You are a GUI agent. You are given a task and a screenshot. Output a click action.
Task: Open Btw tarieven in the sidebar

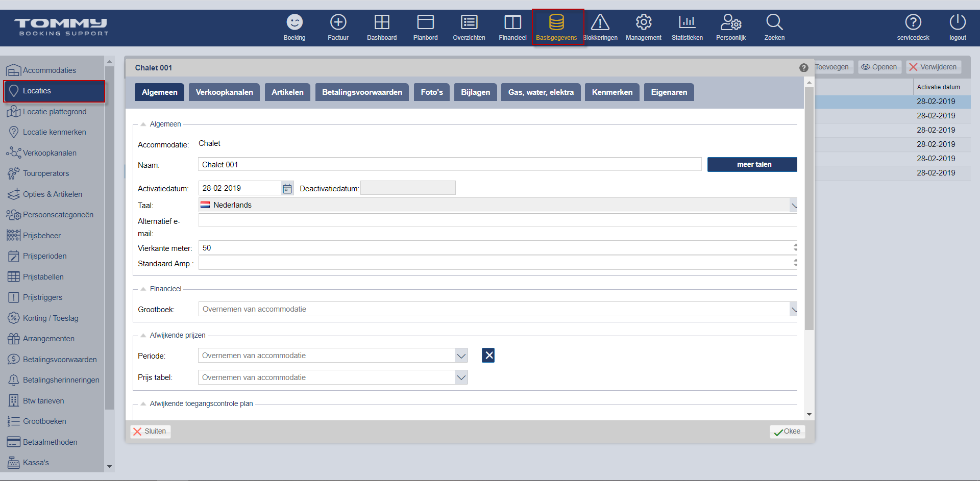click(53, 401)
